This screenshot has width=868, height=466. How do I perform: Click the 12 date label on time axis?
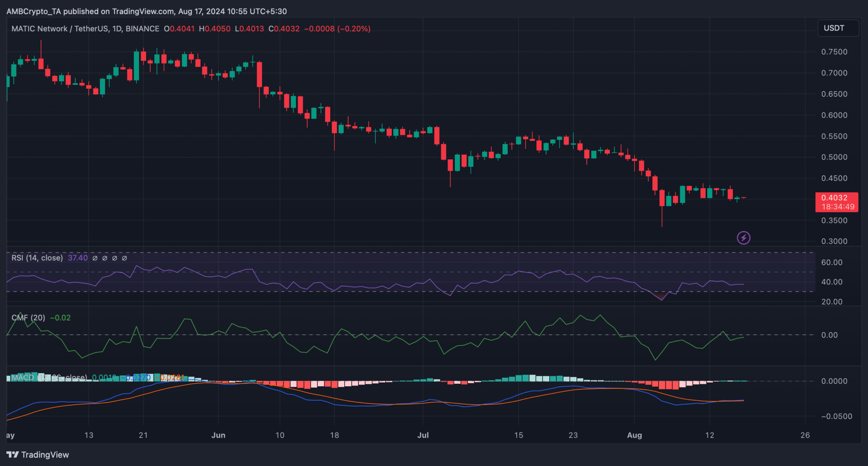(709, 435)
